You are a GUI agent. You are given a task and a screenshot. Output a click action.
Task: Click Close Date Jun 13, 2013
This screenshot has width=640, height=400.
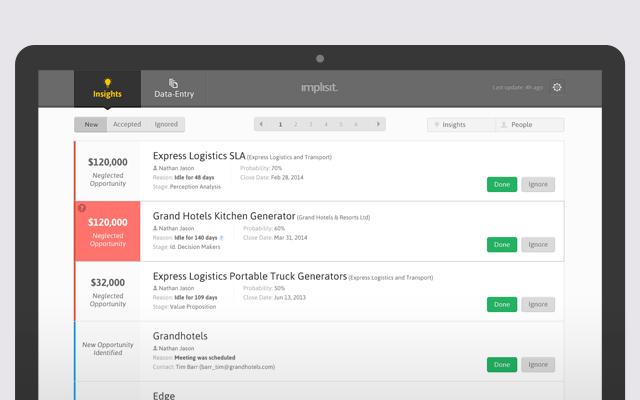coord(274,298)
